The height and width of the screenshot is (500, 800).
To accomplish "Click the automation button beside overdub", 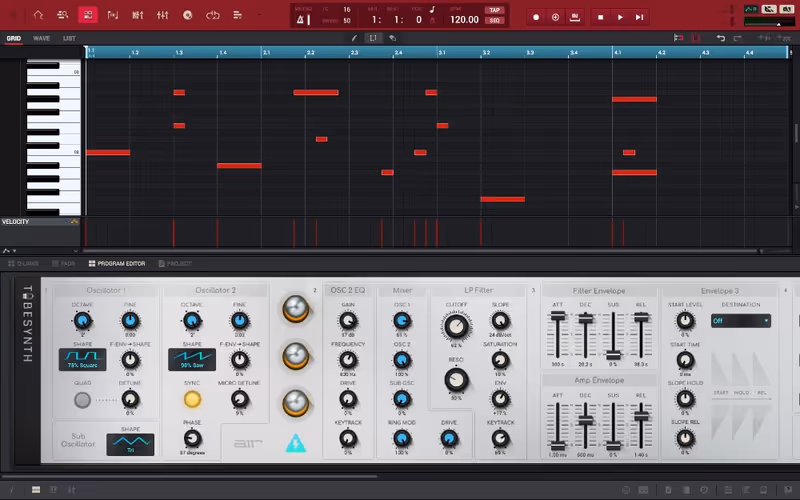I will point(575,17).
